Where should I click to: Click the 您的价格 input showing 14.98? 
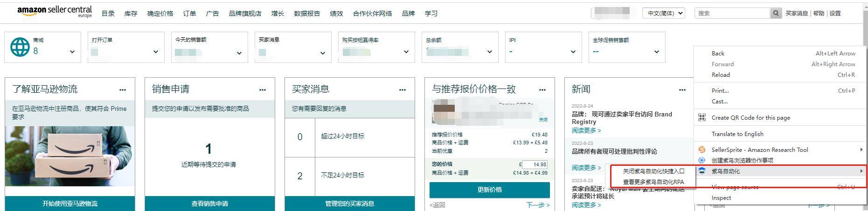tap(535, 164)
